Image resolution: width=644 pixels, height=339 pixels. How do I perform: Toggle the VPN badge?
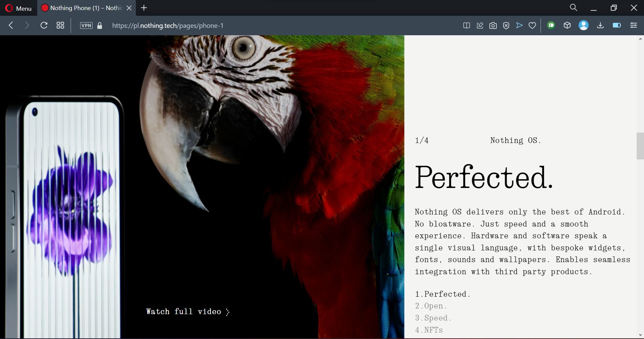click(86, 26)
